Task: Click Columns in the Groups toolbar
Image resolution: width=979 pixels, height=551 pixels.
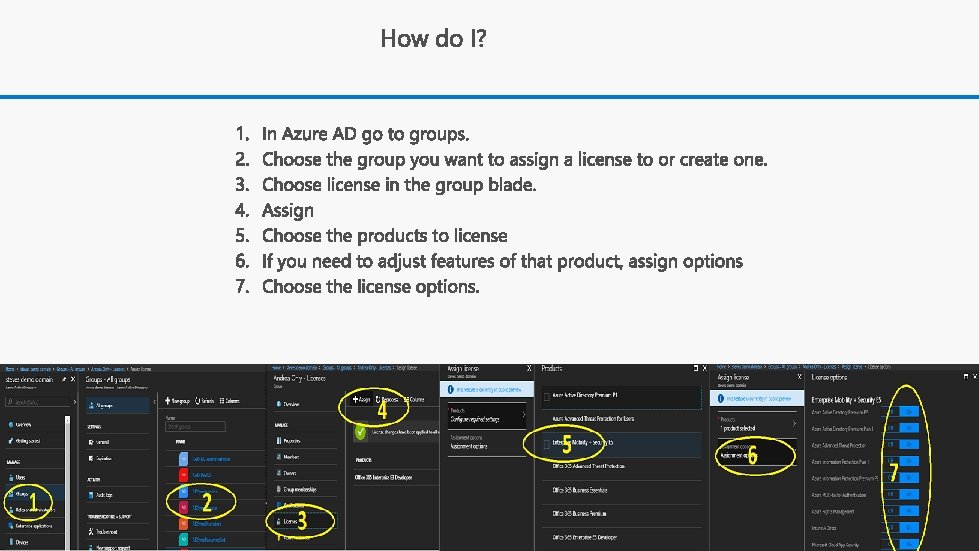Action: 230,401
